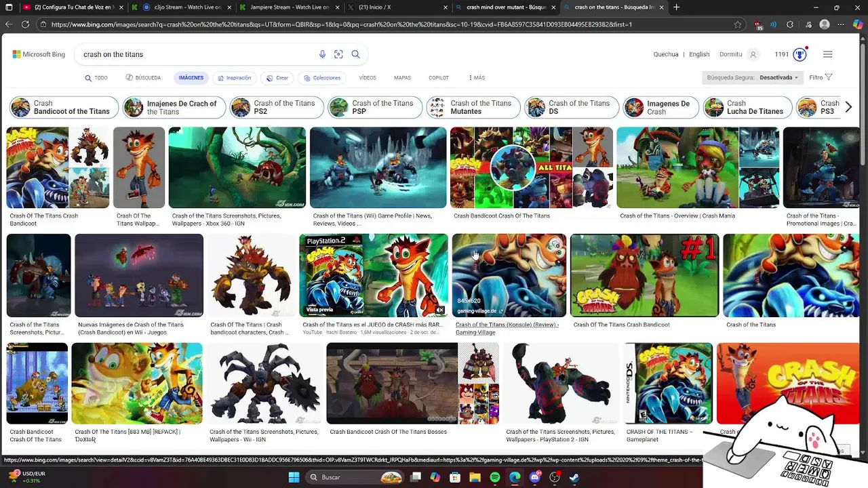Image resolution: width=868 pixels, height=488 pixels.
Task: Switch to TODO results tab
Action: click(96, 78)
